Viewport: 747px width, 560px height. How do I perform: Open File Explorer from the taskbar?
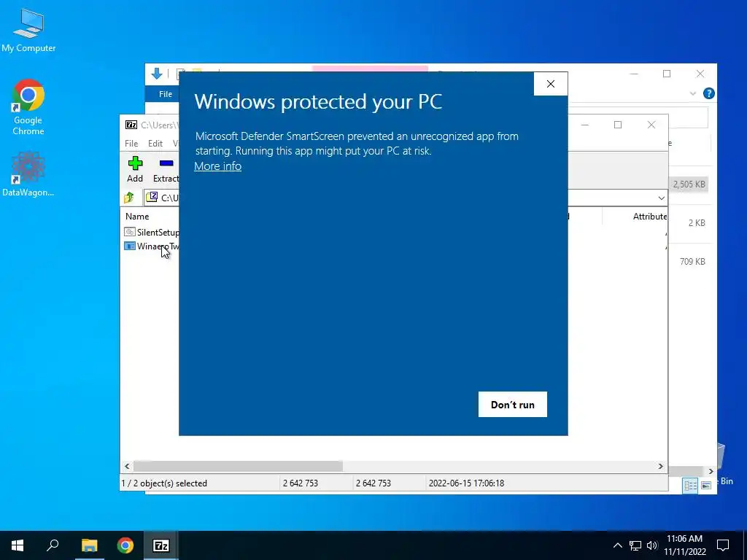89,545
